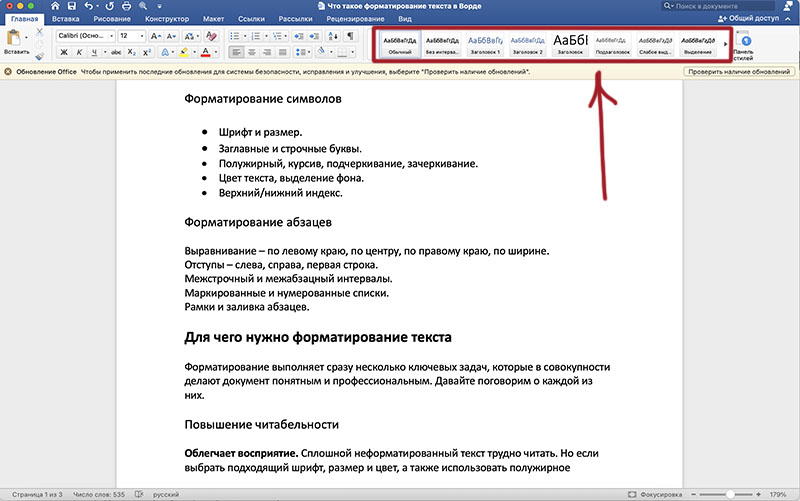Apply the Без интервала style

[442, 44]
